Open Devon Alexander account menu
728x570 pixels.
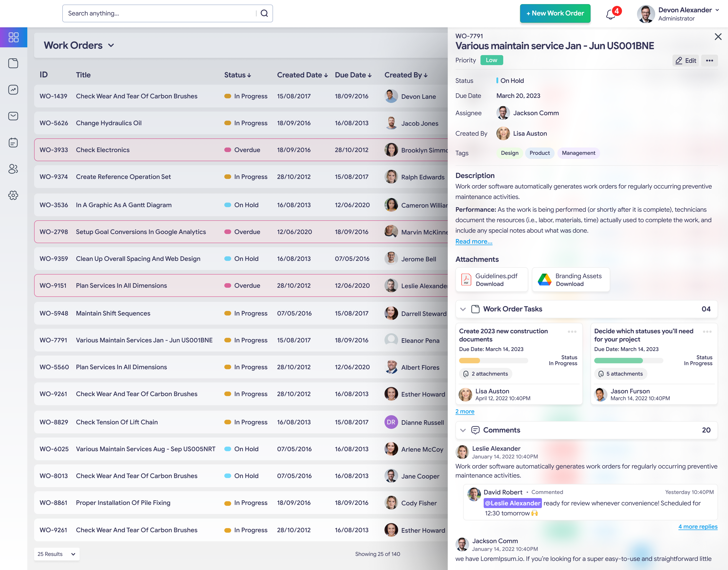tap(717, 10)
